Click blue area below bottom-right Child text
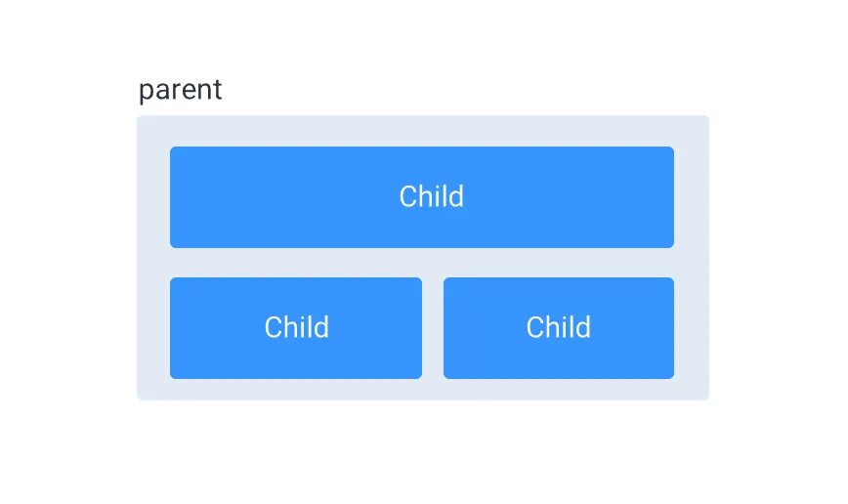Screen dimensions: 848x504 pyautogui.click(x=559, y=360)
